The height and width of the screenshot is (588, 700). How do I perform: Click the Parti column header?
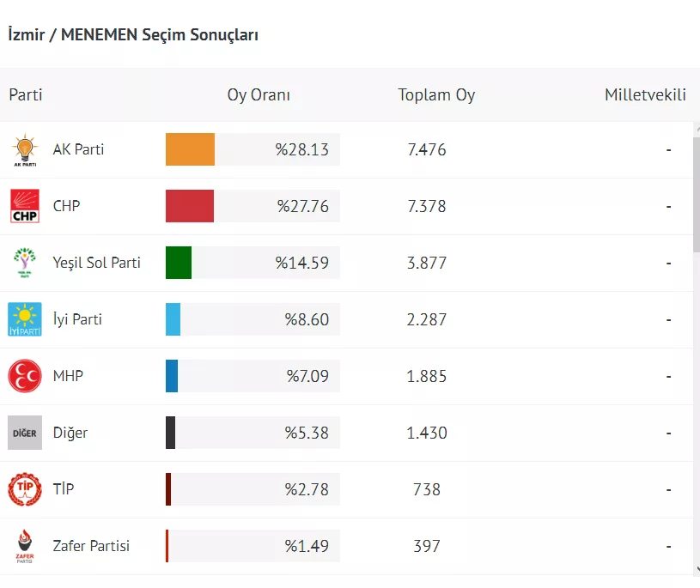coord(26,95)
